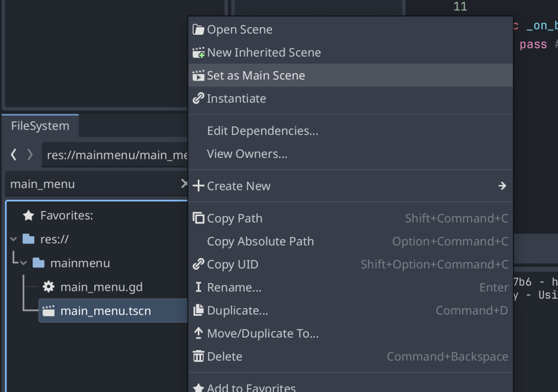Click the Set as Main Scene icon
This screenshot has width=558, height=392.
click(x=198, y=76)
